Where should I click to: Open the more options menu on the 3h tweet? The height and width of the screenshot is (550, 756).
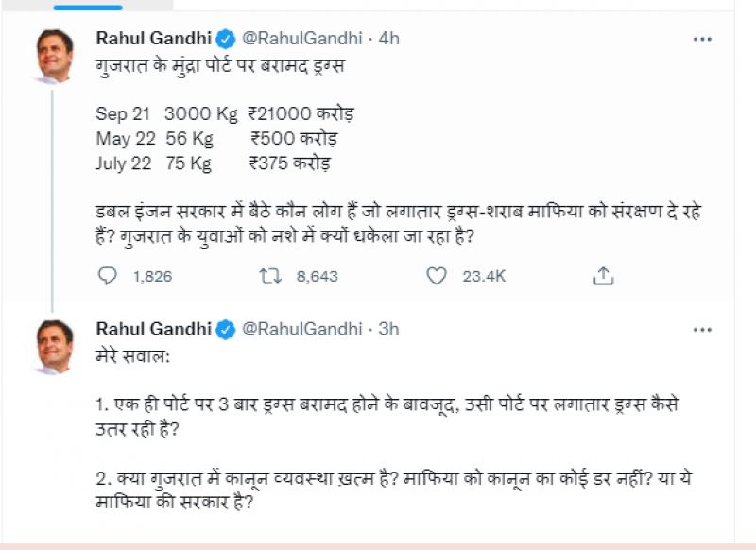click(702, 330)
